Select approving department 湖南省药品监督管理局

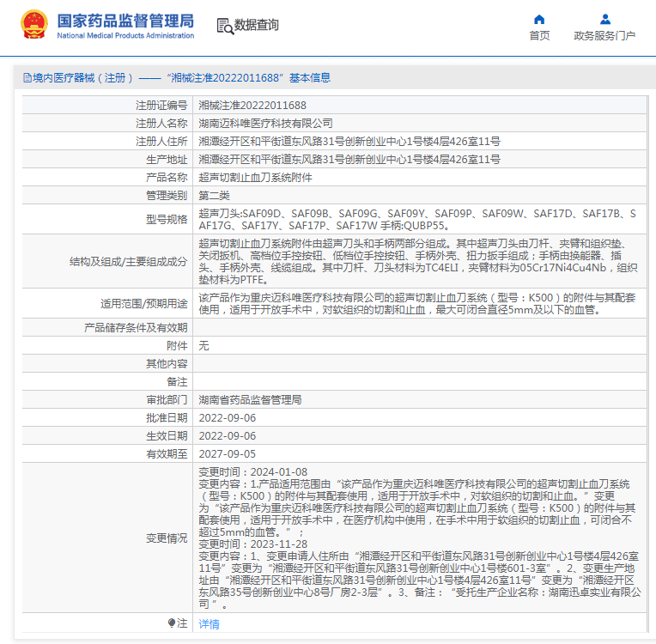pyautogui.click(x=250, y=400)
